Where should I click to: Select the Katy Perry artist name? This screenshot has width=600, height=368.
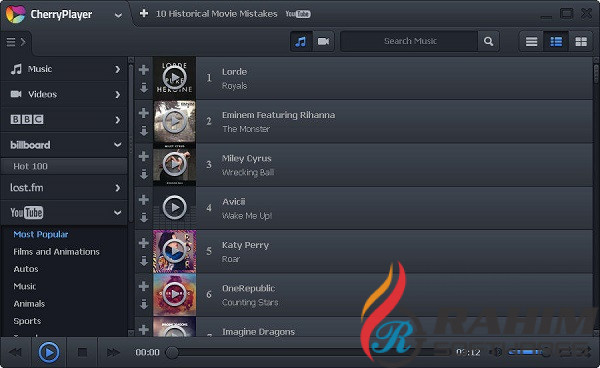(x=245, y=245)
